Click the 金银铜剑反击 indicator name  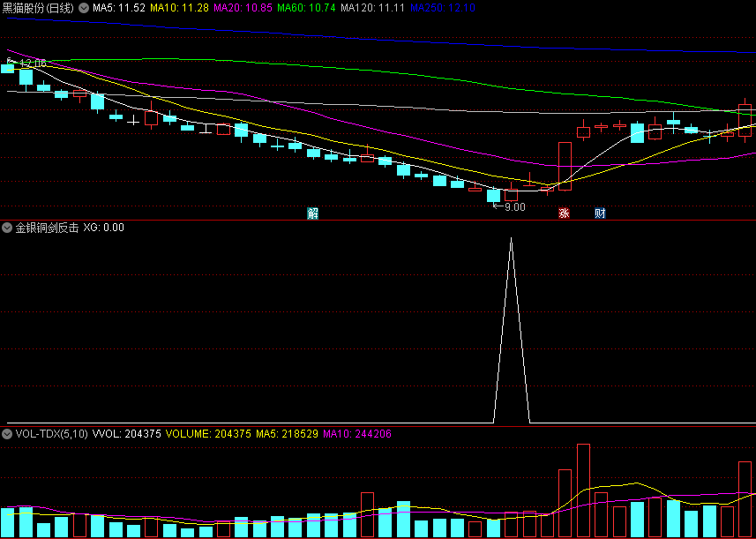point(47,228)
